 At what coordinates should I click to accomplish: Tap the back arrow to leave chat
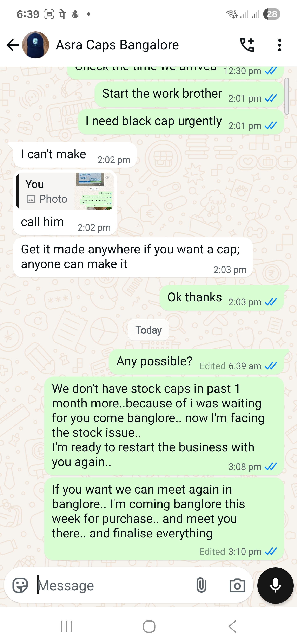click(x=13, y=45)
